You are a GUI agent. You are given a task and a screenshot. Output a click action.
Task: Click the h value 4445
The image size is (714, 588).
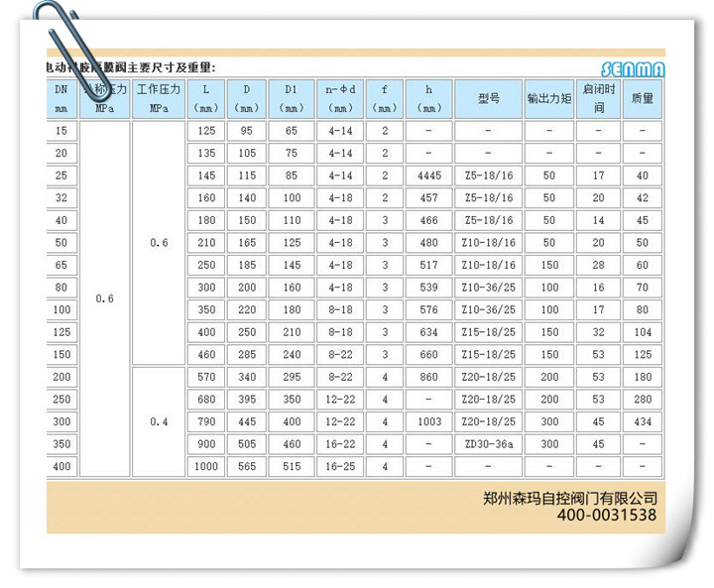[x=429, y=176]
